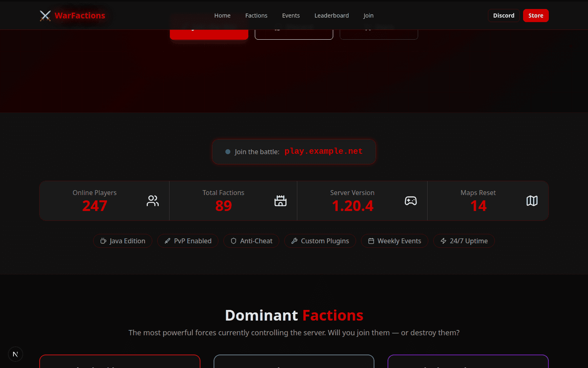Click the status dot beside Join the battle
This screenshot has height=368, width=588.
227,151
